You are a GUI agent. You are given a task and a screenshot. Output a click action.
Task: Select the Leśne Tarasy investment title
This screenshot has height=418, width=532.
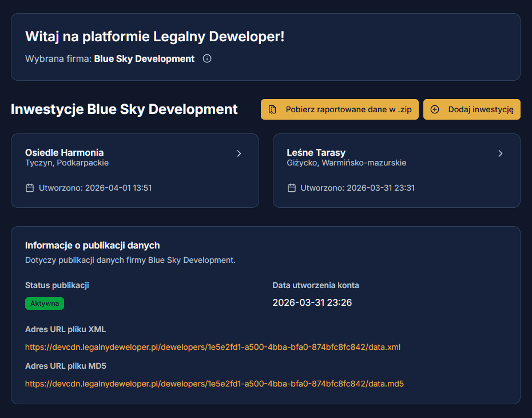316,152
